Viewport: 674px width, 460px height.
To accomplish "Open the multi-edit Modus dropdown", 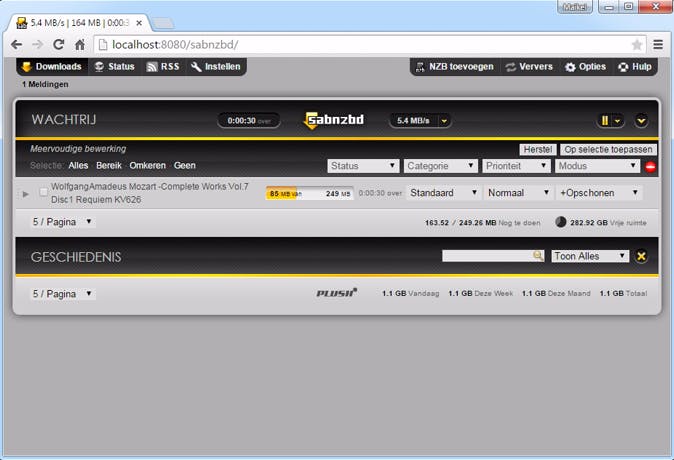I will (597, 166).
